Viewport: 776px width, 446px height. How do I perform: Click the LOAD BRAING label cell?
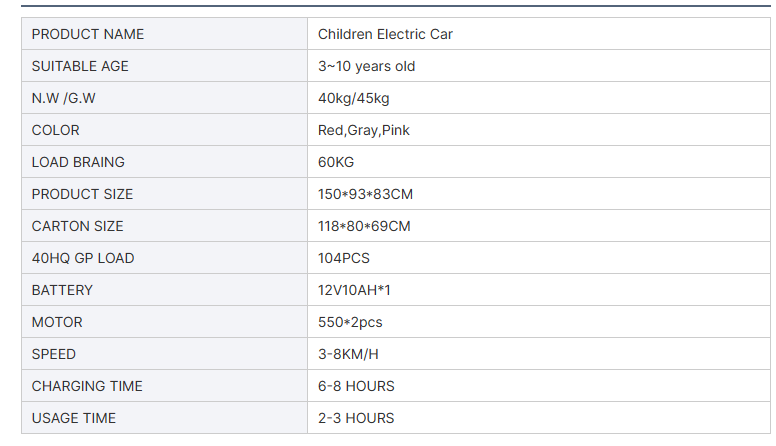click(x=78, y=162)
